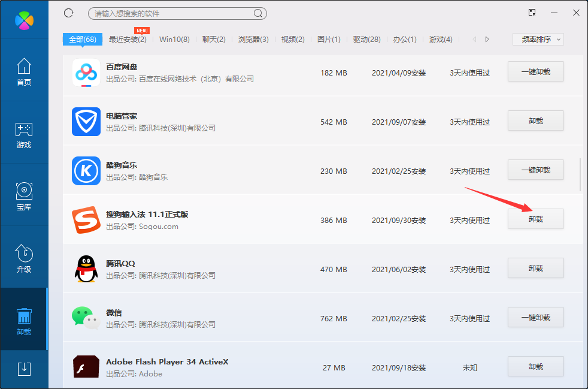588x389 pixels.
Task: Click the 电脑管家 shield icon
Action: [x=86, y=122]
